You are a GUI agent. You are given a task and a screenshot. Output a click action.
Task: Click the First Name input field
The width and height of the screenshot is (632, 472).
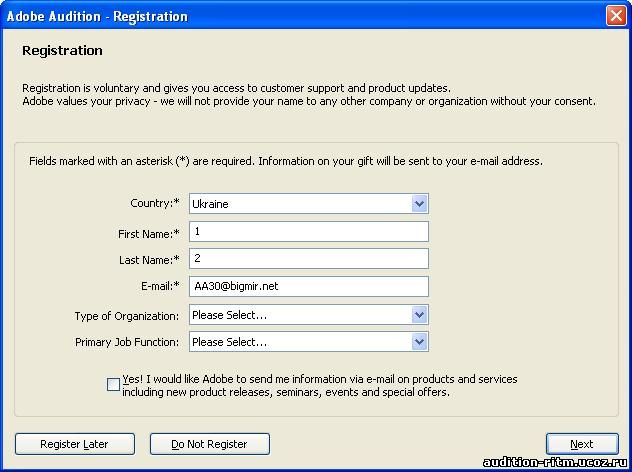309,232
